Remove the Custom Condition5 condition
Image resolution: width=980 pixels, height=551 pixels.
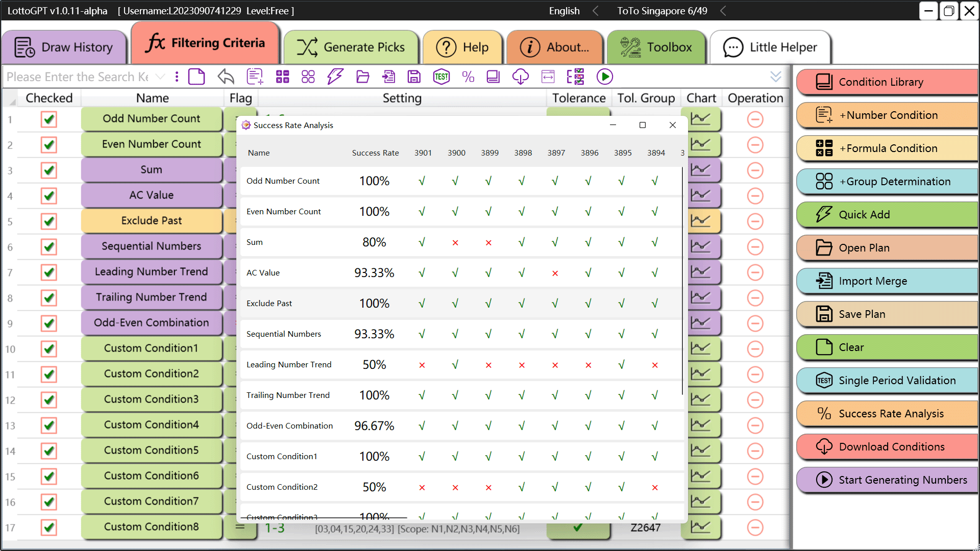[x=755, y=451]
